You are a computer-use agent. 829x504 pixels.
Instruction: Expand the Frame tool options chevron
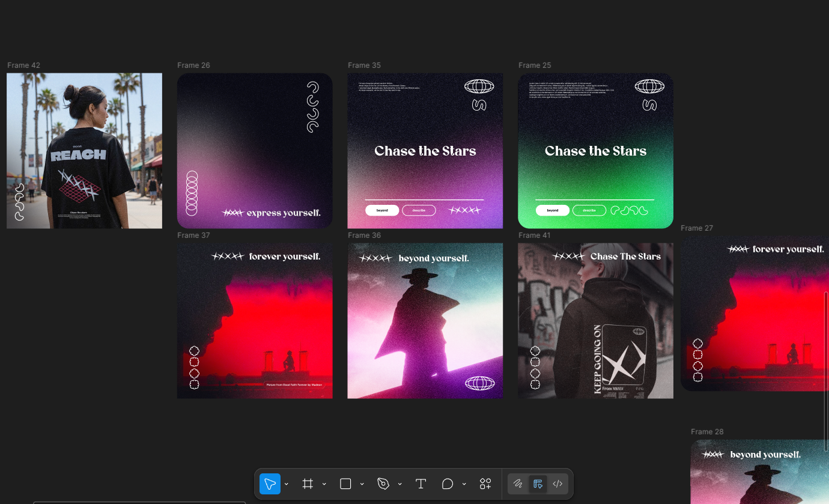324,484
